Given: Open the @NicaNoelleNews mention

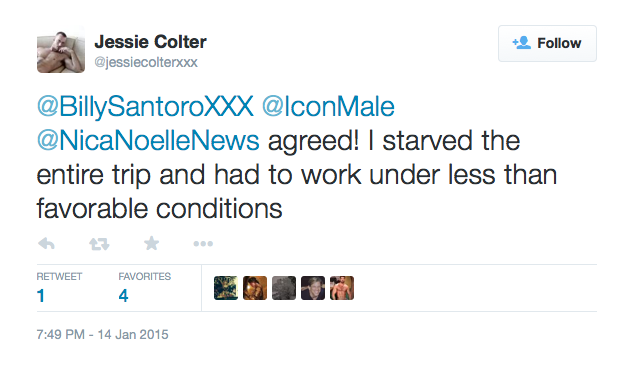Looking at the screenshot, I should click(x=148, y=141).
